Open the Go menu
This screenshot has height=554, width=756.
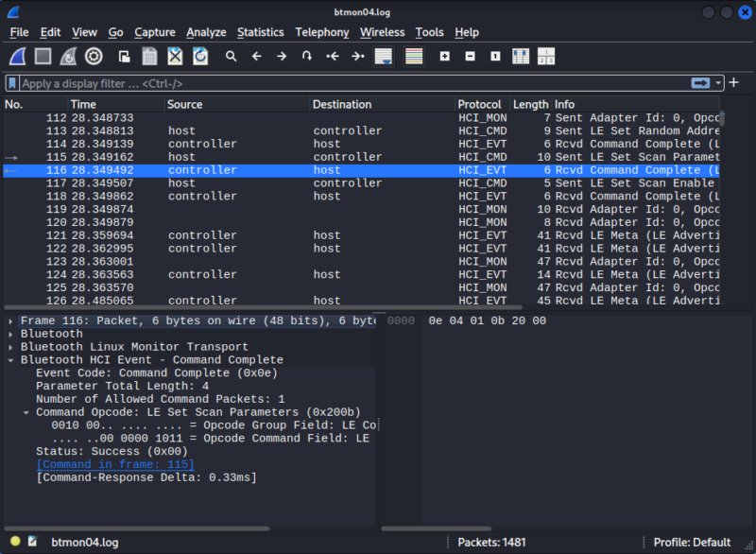pyautogui.click(x=115, y=32)
